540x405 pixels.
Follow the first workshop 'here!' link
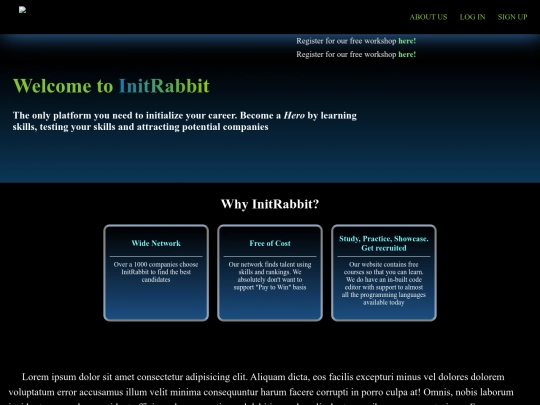(x=407, y=41)
